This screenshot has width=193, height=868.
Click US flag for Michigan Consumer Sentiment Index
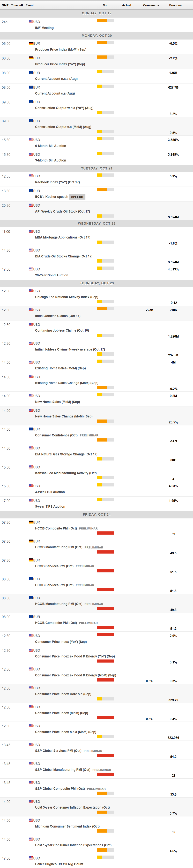(x=31, y=820)
